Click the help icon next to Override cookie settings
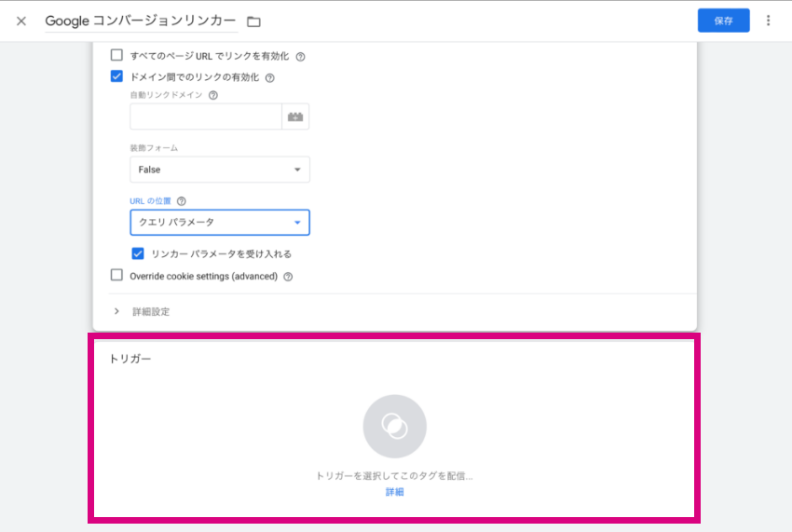Viewport: 792px width, 532px height. (x=288, y=277)
